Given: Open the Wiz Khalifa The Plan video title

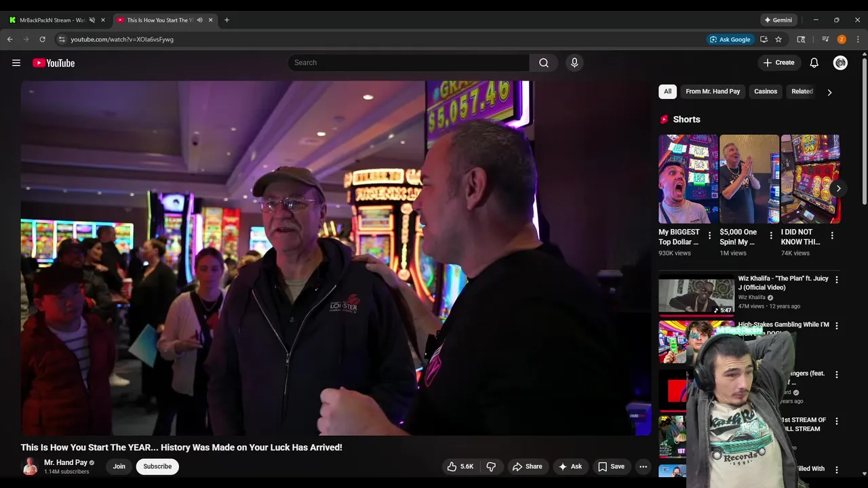Looking at the screenshot, I should 783,283.
